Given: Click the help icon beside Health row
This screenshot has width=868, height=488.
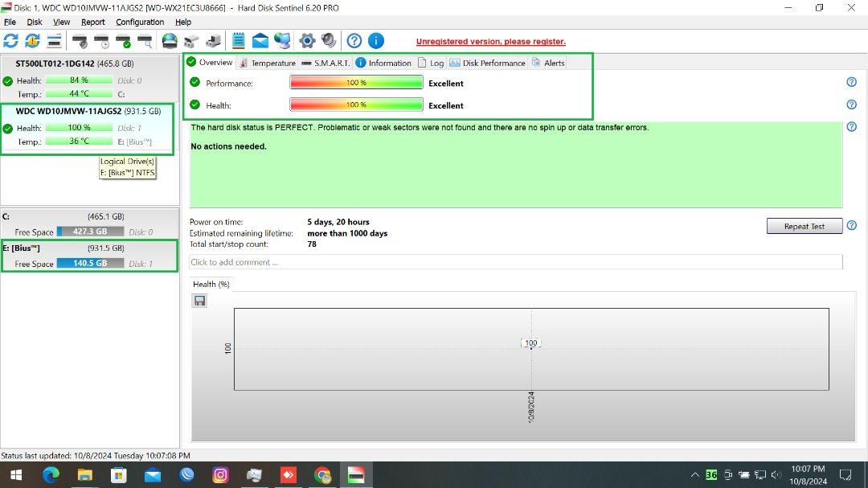Looking at the screenshot, I should 851,105.
